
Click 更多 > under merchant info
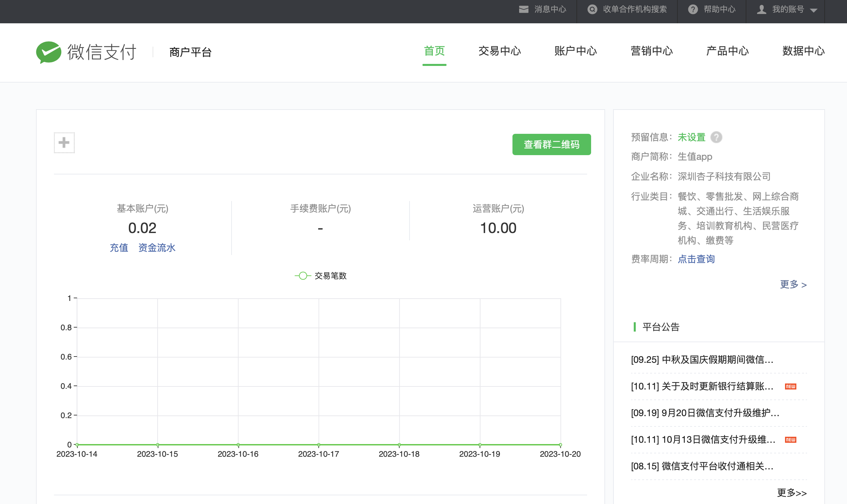point(793,284)
